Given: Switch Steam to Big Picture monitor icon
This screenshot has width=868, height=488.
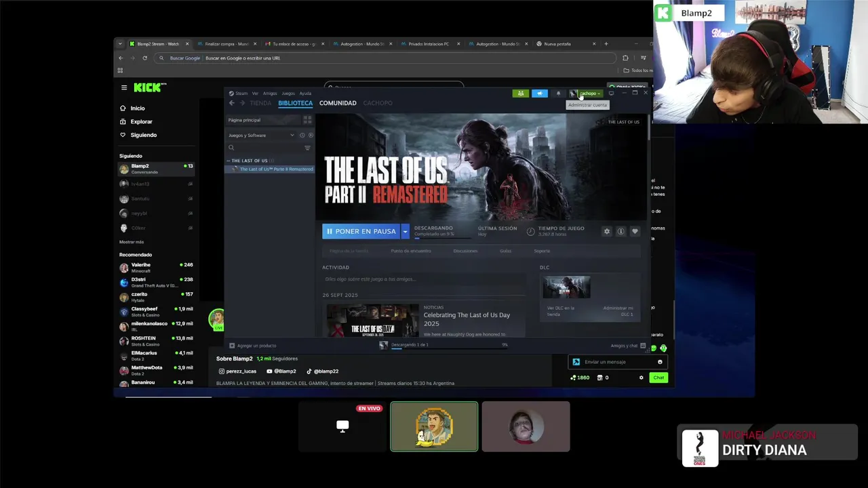Looking at the screenshot, I should pyautogui.click(x=611, y=94).
